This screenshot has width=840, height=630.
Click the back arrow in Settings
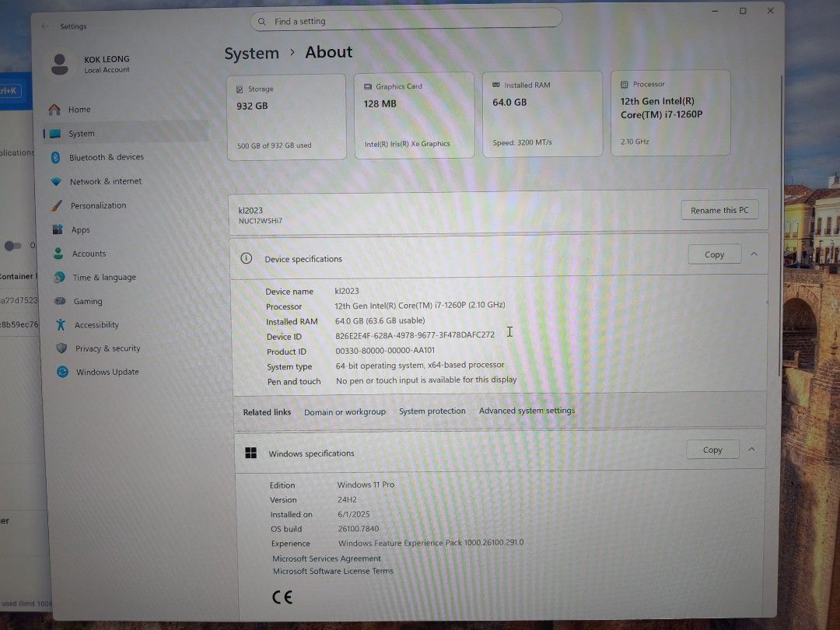tap(46, 26)
